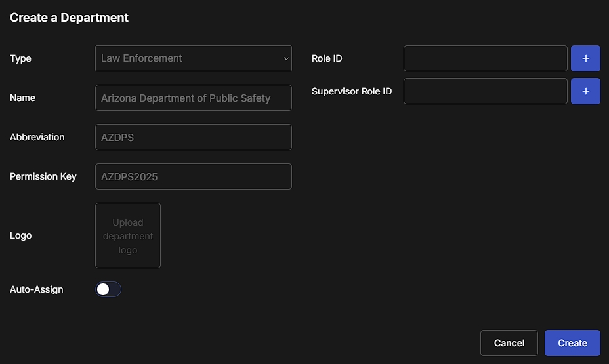Image resolution: width=609 pixels, height=364 pixels.
Task: Click the Type field label
Action: tap(20, 58)
